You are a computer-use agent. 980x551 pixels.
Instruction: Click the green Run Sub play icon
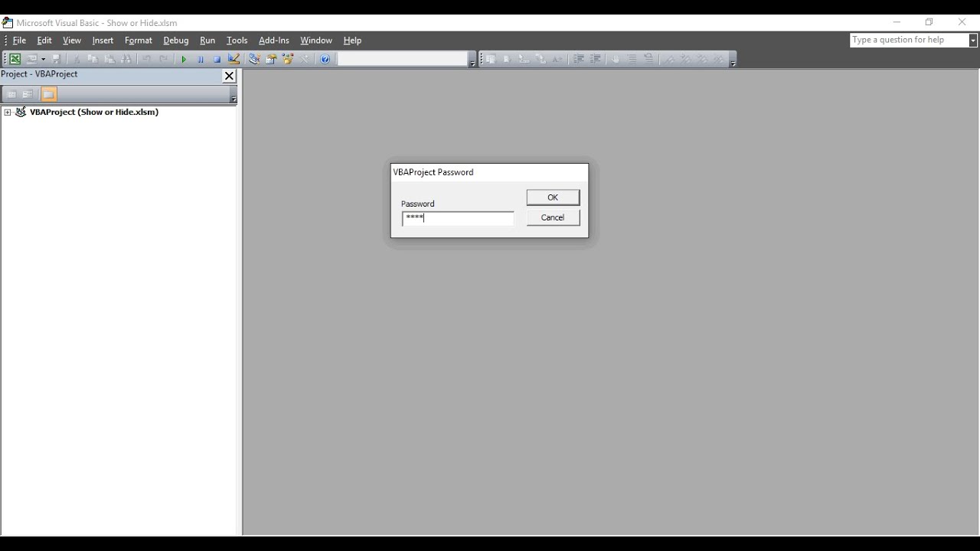183,59
